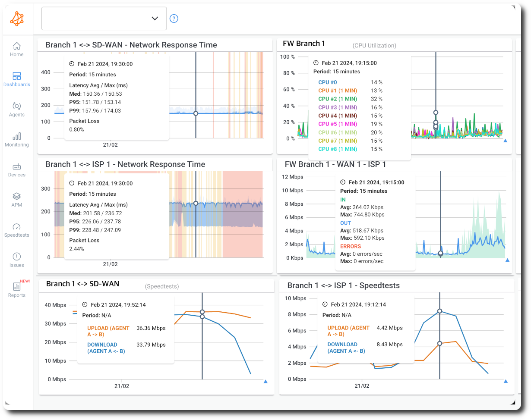Select the Dashboards sidebar icon

(16, 78)
